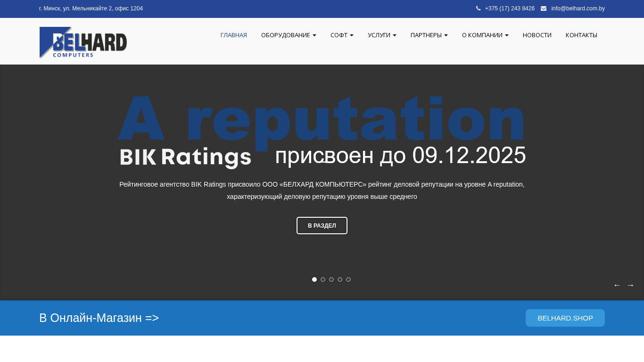Expand the СОФТ dropdown menu
The width and height of the screenshot is (644, 362).
point(342,35)
